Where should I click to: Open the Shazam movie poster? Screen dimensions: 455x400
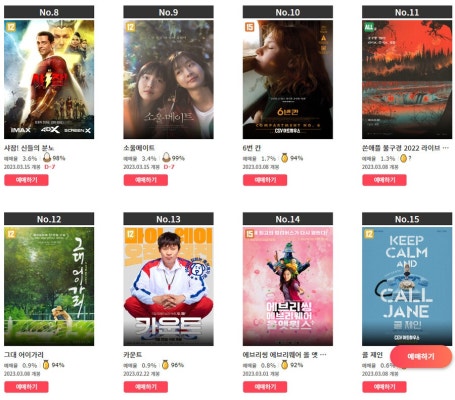pyautogui.click(x=49, y=79)
